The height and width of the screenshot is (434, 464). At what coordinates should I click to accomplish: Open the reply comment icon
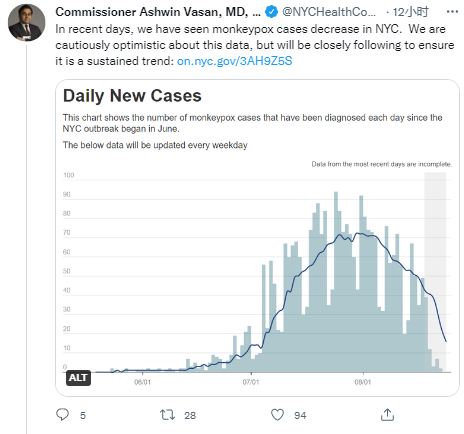[x=62, y=415]
